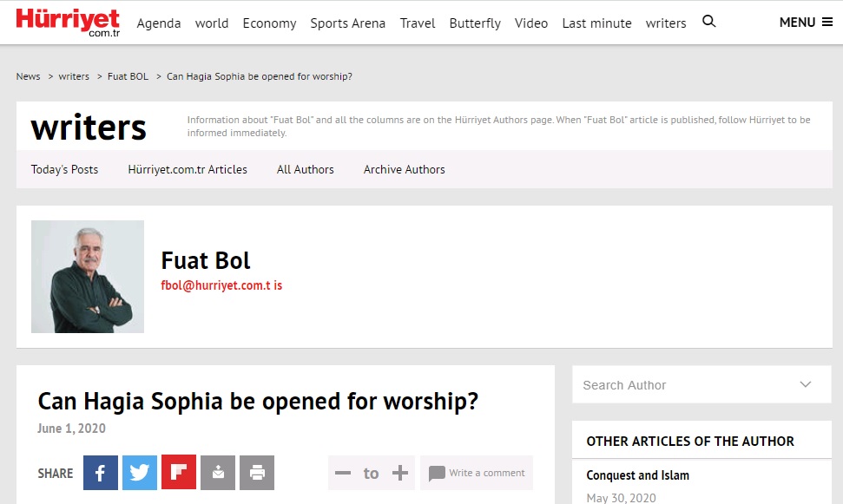The width and height of the screenshot is (843, 504).
Task: Switch to Hürriyet.com.tr Articles tab
Action: (x=188, y=169)
